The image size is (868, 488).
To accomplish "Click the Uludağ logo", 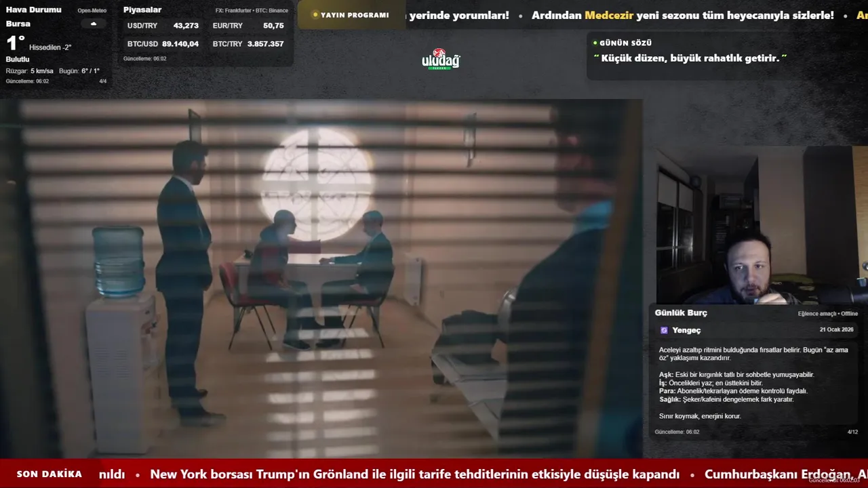I will pyautogui.click(x=441, y=60).
